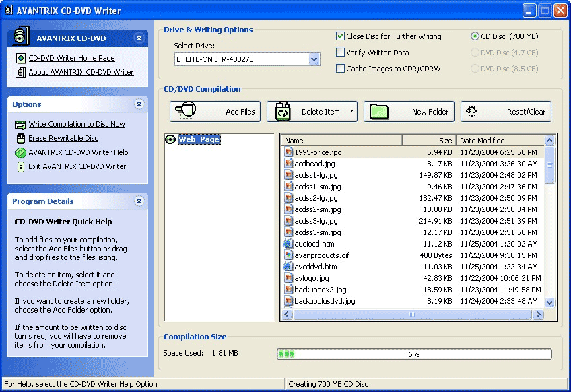
Task: Sort the file list by Size column
Action: coord(428,141)
